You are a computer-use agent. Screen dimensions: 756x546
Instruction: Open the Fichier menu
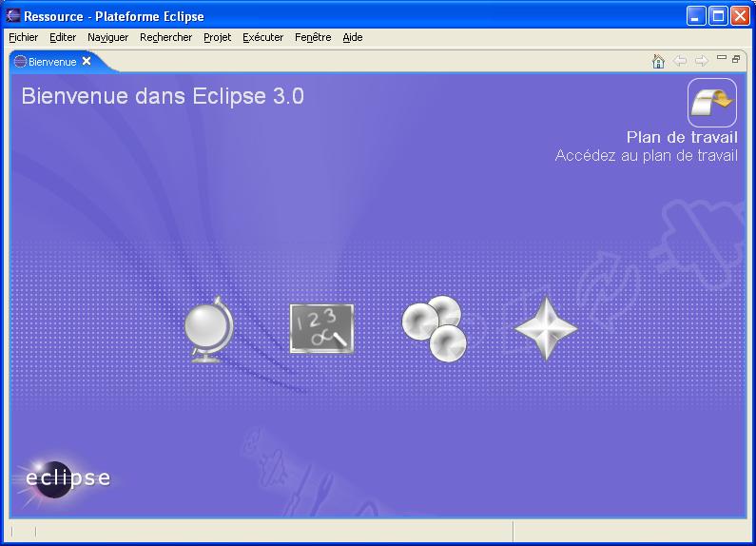(x=23, y=37)
